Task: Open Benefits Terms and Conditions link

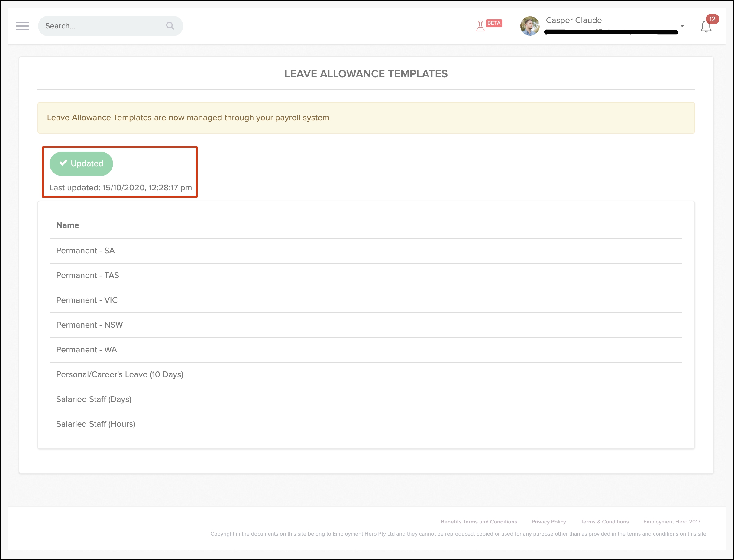Action: point(479,522)
